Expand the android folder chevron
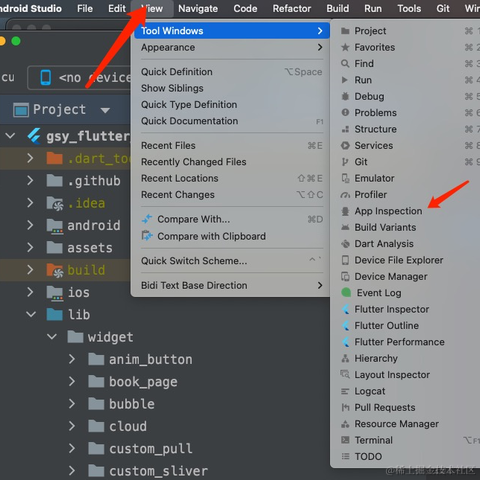480x480 pixels. point(30,225)
